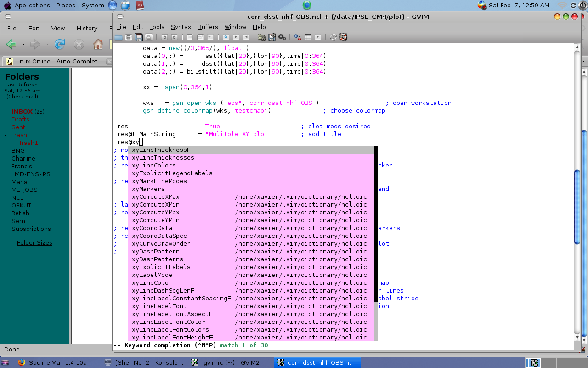Viewport: 588px width, 368px height.
Task: Collapse the Trash folder tree
Action: [x=6, y=135]
